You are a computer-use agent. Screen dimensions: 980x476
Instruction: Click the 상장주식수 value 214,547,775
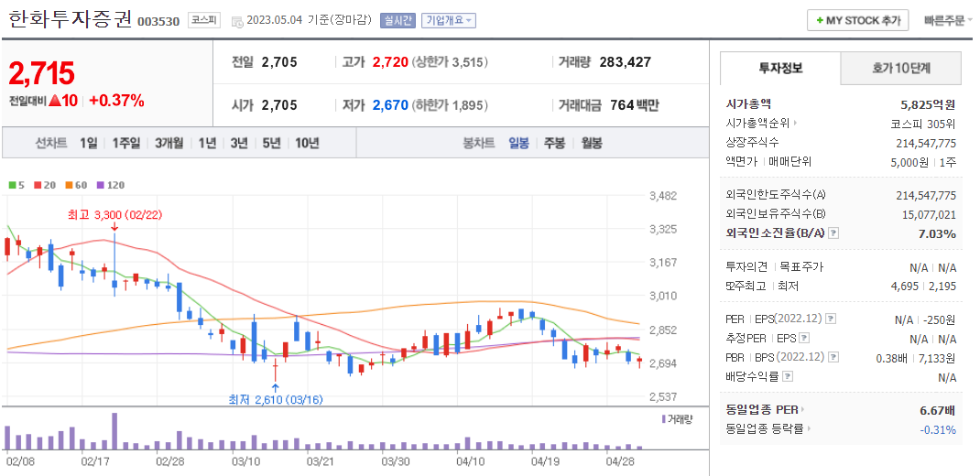coord(926,143)
